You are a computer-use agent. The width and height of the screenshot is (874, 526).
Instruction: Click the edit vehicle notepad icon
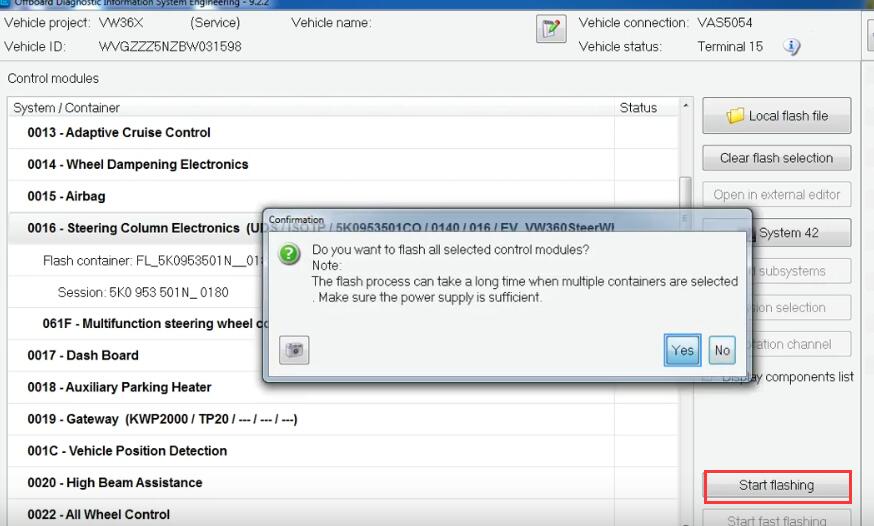coord(551,29)
